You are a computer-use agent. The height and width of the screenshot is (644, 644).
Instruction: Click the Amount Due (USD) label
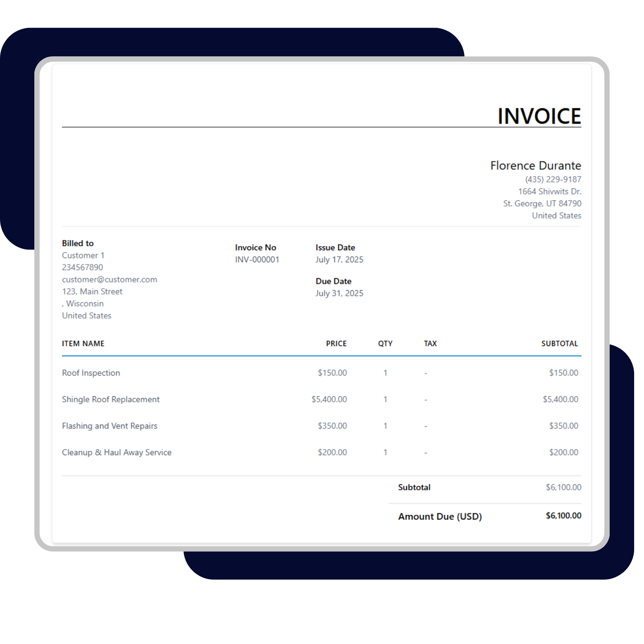click(x=440, y=516)
